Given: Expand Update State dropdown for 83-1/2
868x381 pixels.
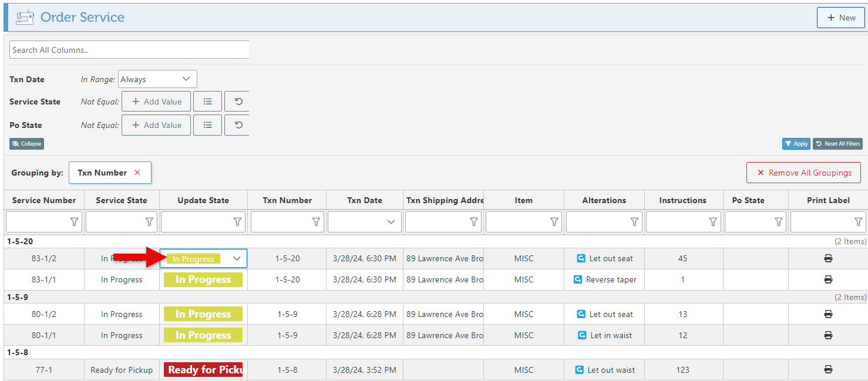Looking at the screenshot, I should pos(237,258).
